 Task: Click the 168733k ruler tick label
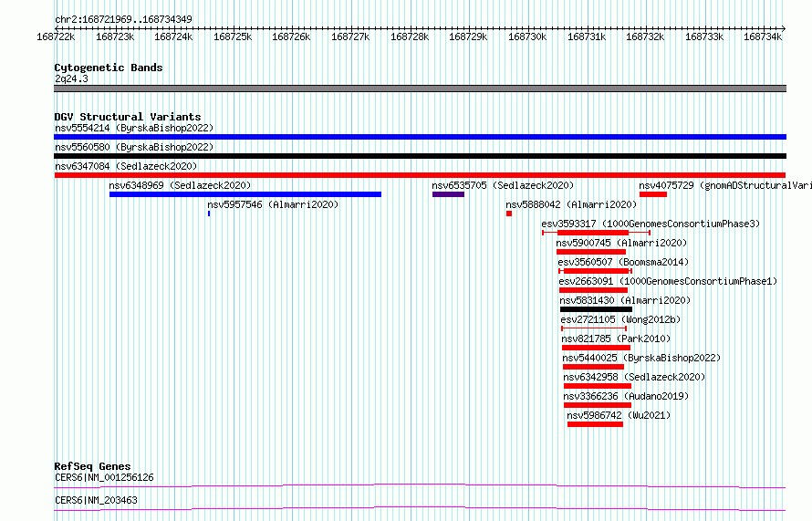tap(704, 36)
